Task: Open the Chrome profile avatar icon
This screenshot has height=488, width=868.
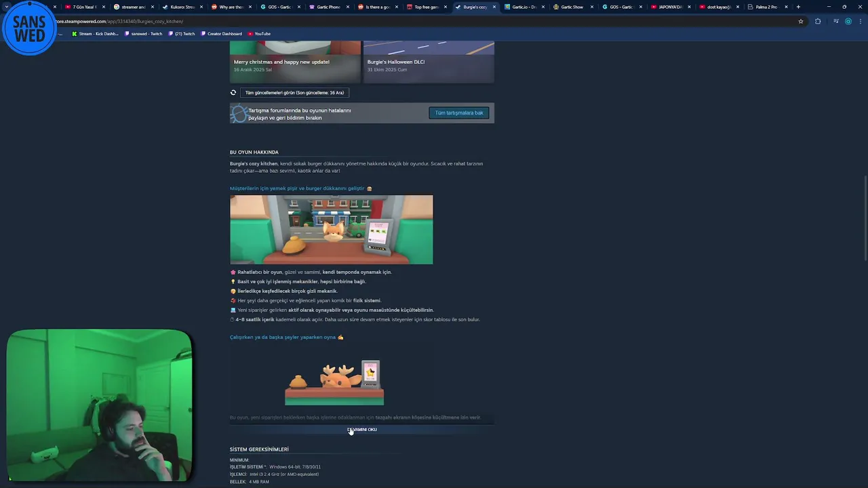Action: click(848, 21)
